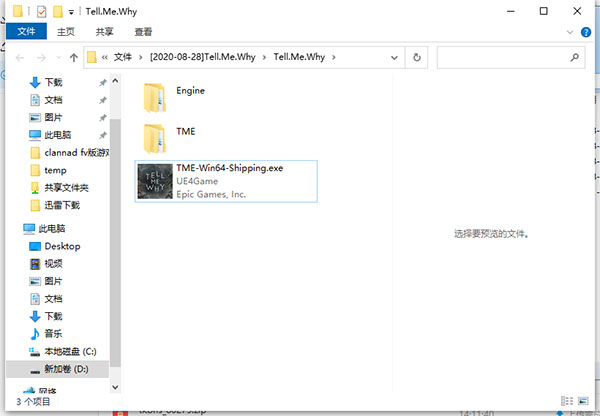Open quick access 下载 folder
This screenshot has height=416, width=600.
(54, 82)
